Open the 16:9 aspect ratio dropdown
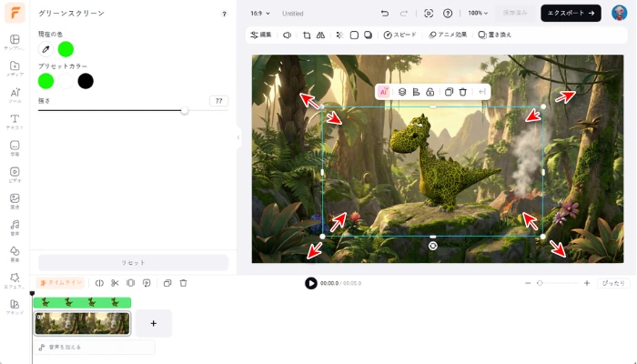The image size is (637, 364). point(260,14)
